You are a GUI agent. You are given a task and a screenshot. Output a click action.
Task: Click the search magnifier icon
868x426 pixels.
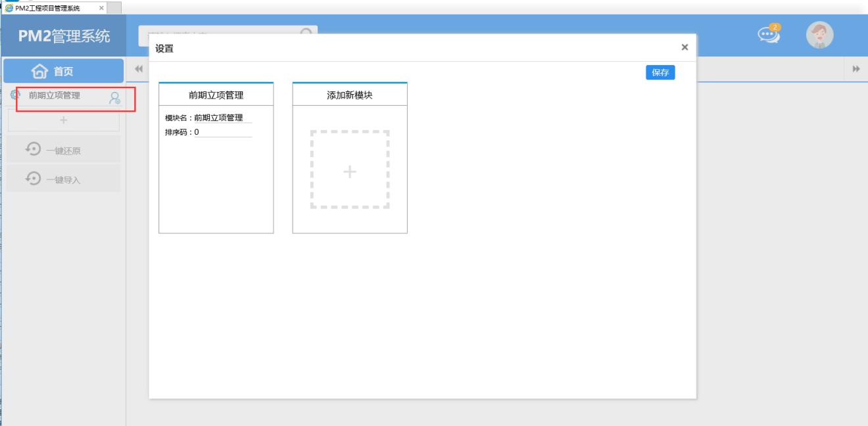pos(306,31)
